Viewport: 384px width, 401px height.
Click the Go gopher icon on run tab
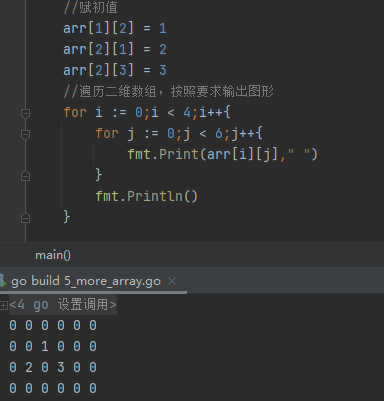click(x=3, y=281)
